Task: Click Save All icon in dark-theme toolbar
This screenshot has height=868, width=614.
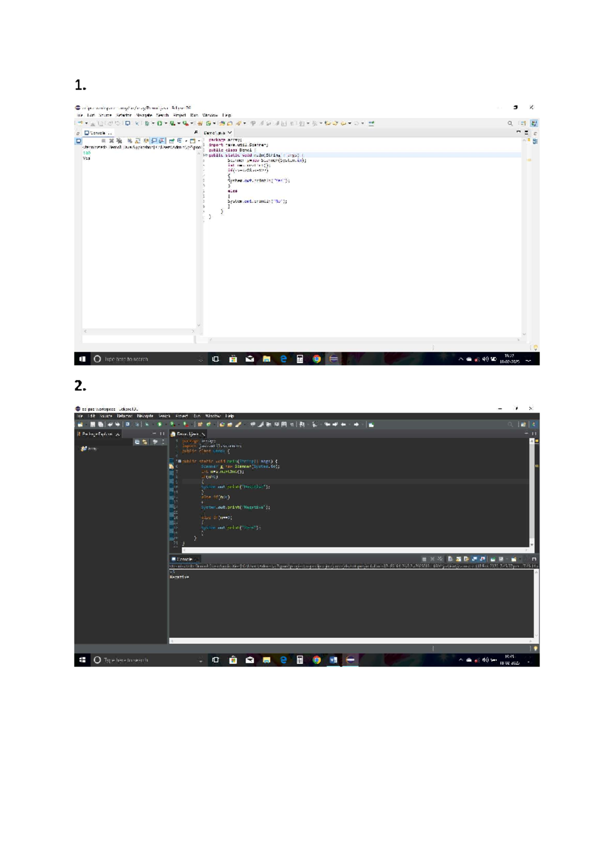Action: (x=101, y=424)
